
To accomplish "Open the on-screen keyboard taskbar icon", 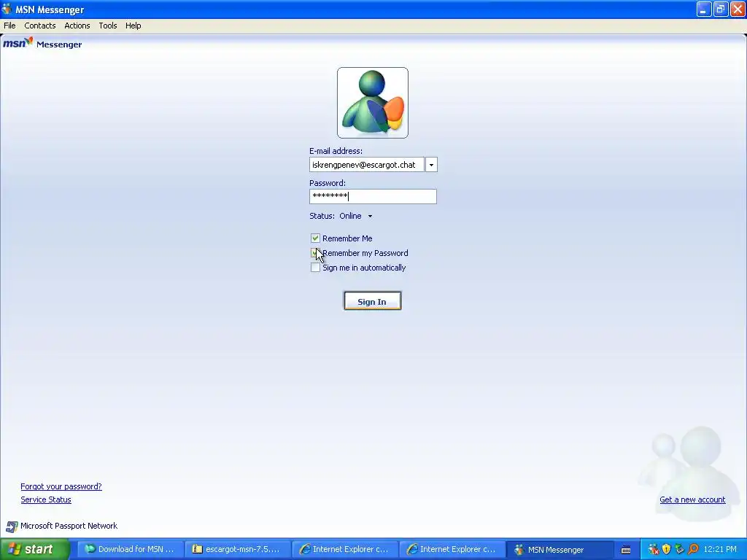I will click(626, 550).
